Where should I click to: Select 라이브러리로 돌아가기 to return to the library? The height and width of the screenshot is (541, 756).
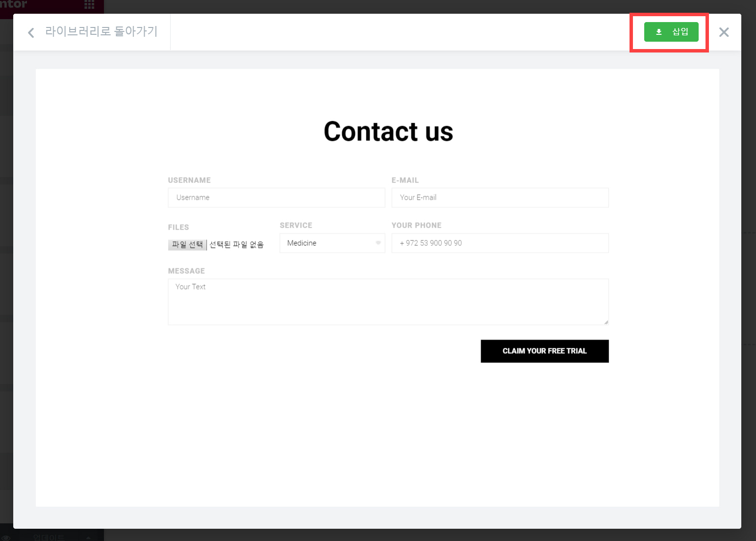coord(101,31)
